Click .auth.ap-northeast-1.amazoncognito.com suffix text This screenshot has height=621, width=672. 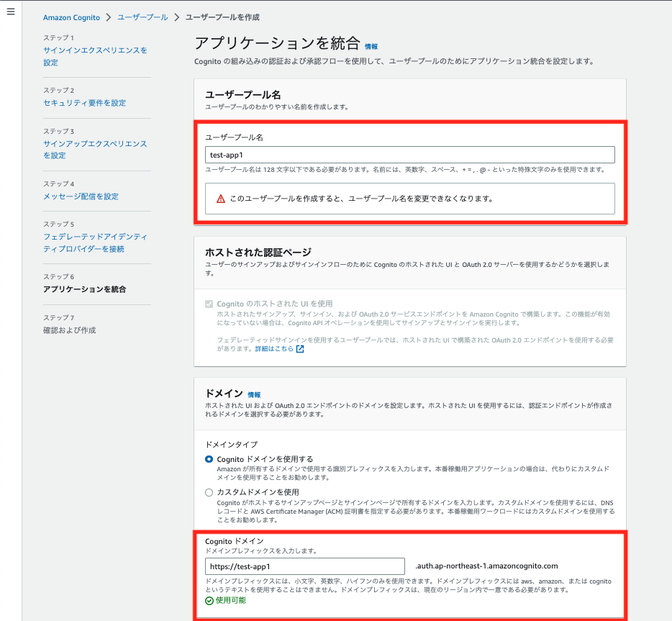tap(486, 566)
